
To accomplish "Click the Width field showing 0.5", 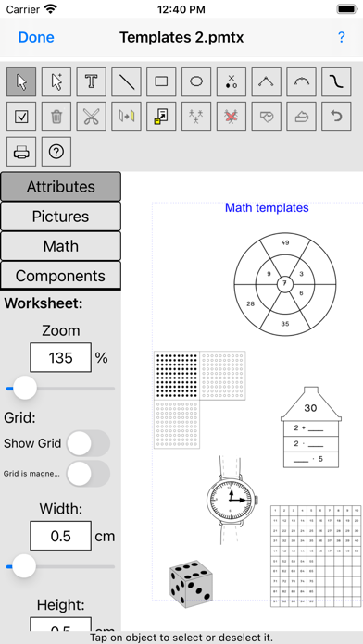I will tap(61, 536).
